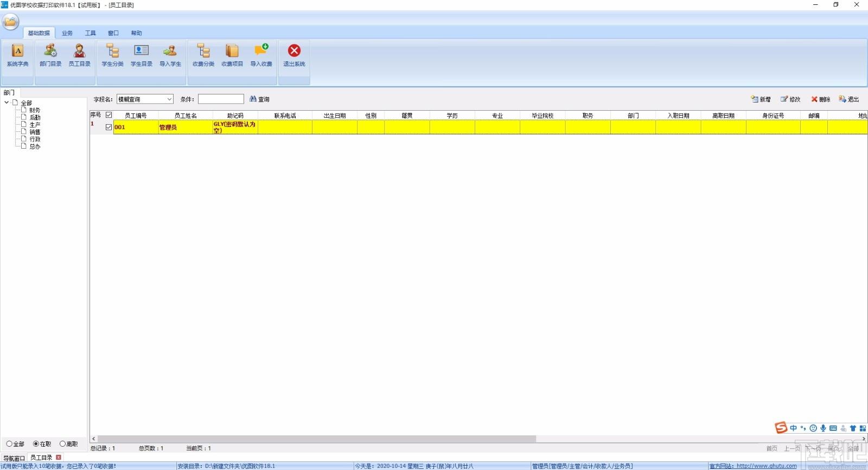Screen dimensions: 868x470
Task: Click the 查询 search button
Action: (259, 99)
